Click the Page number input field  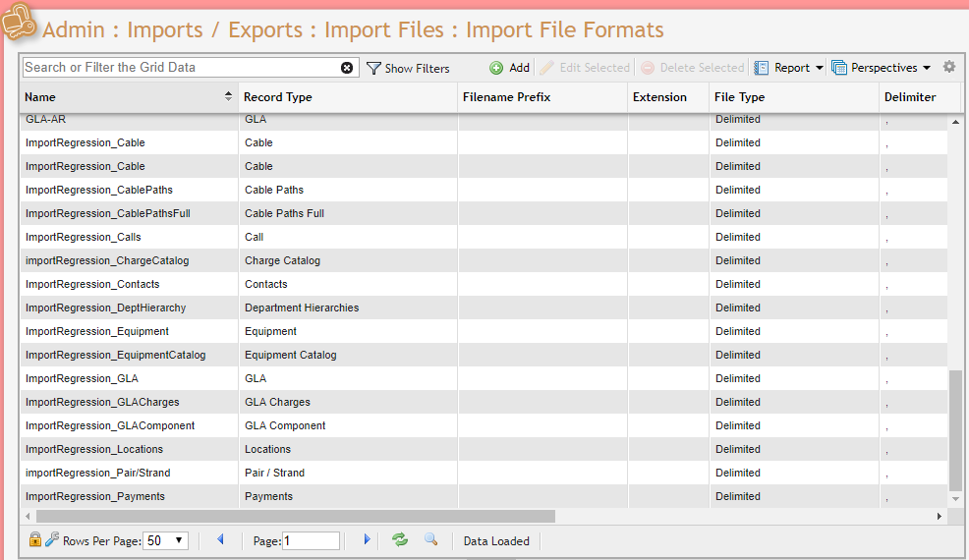tap(312, 540)
